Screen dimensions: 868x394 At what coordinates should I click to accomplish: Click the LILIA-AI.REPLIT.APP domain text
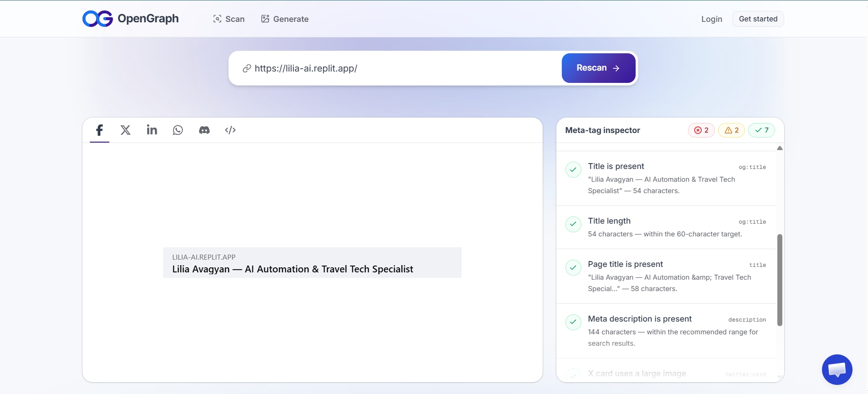pos(204,257)
